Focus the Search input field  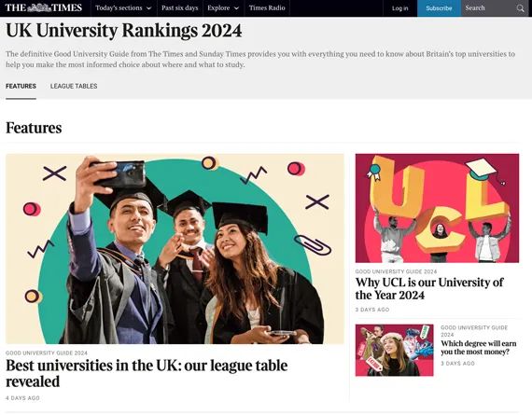pos(488,8)
